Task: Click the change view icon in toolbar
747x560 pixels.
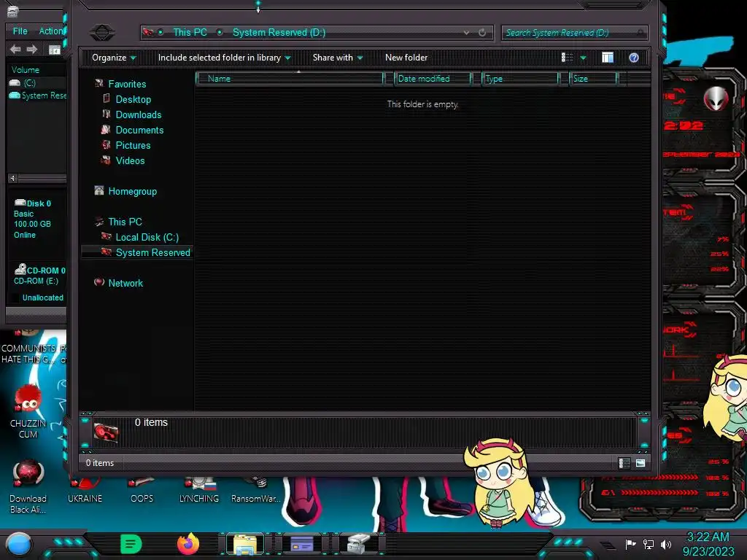Action: pos(567,58)
